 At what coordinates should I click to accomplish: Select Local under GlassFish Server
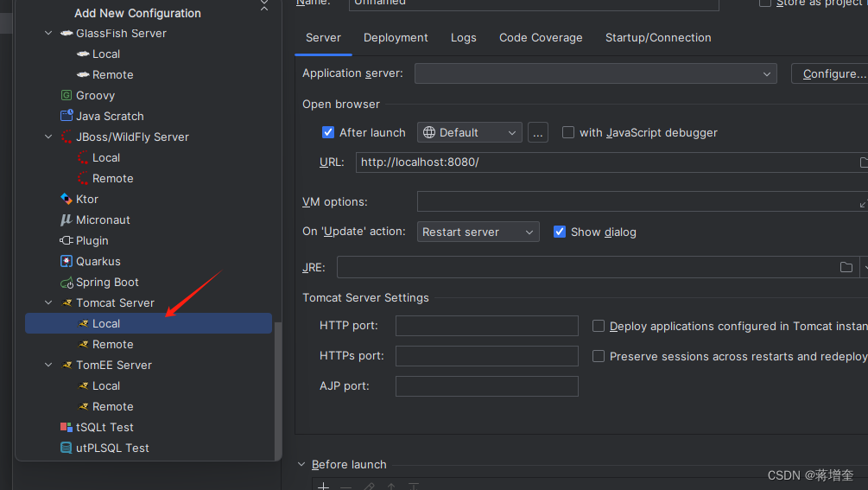pyautogui.click(x=105, y=54)
